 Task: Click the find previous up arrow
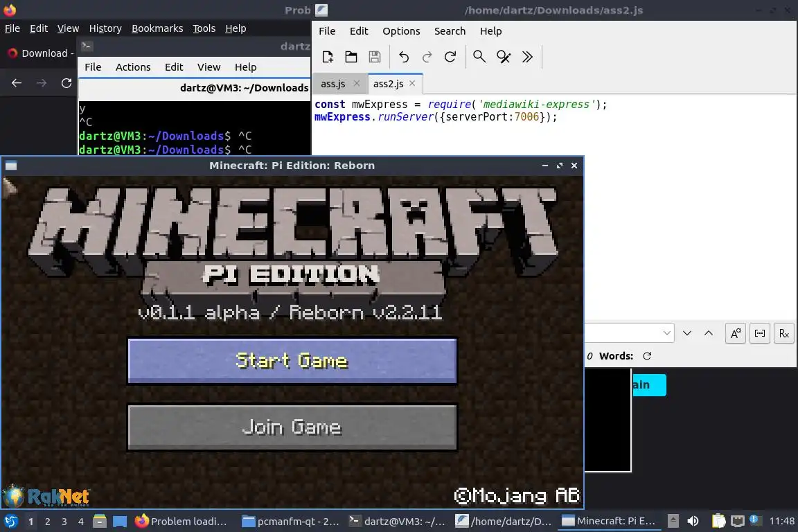pyautogui.click(x=709, y=333)
